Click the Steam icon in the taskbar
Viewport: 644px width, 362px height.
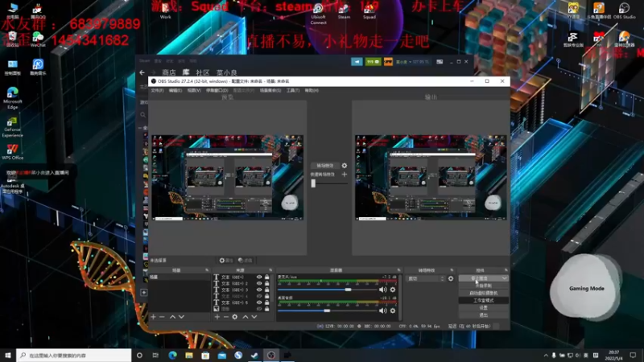254,355
